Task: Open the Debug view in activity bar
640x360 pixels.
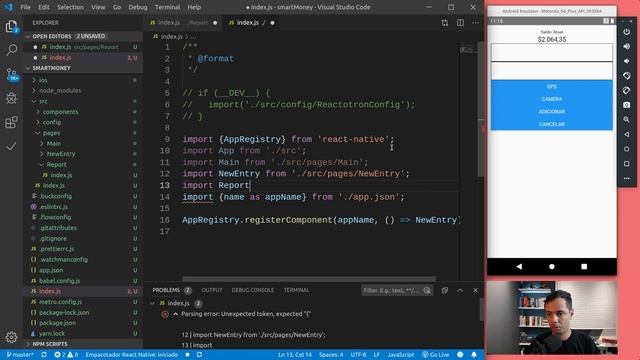Action: click(11, 98)
